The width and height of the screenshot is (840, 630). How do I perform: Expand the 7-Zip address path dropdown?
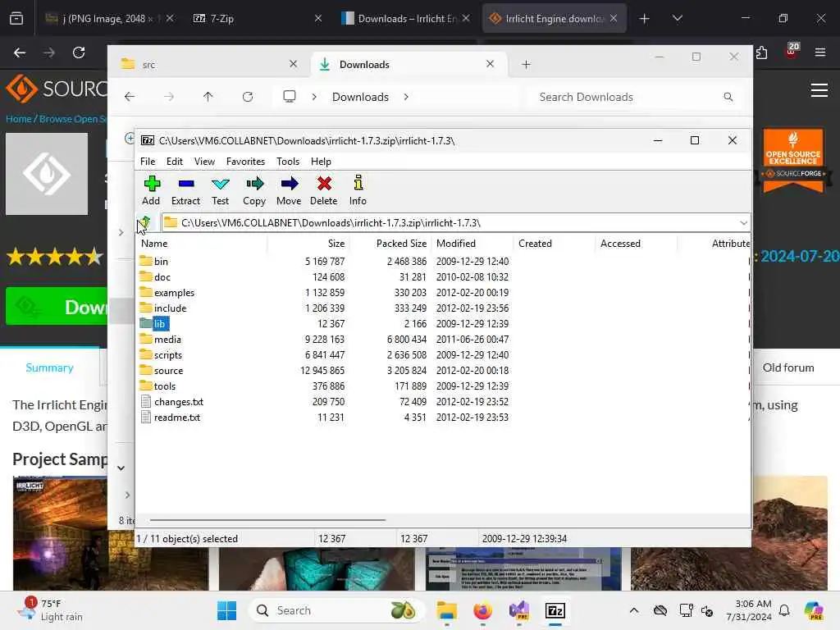743,222
